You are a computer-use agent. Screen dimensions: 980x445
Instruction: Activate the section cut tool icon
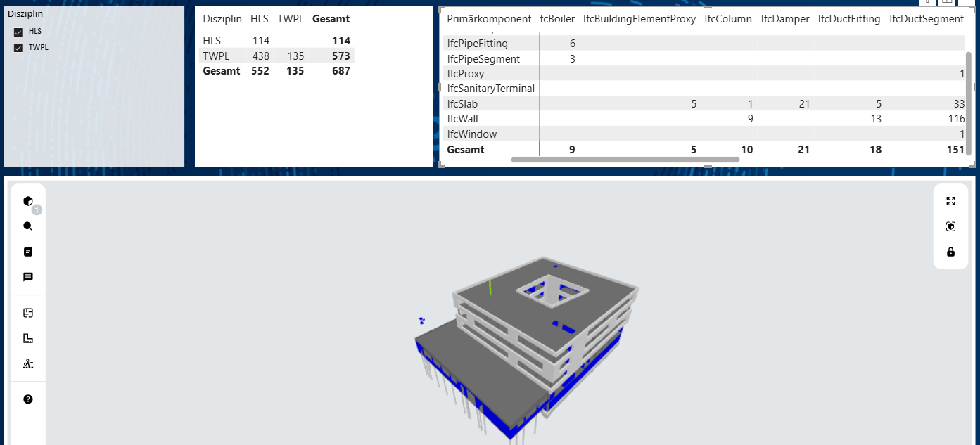[x=28, y=363]
